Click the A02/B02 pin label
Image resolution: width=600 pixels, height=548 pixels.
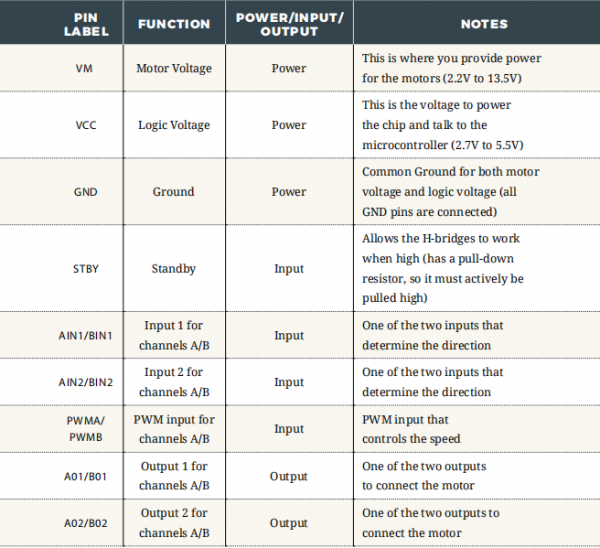tap(86, 524)
